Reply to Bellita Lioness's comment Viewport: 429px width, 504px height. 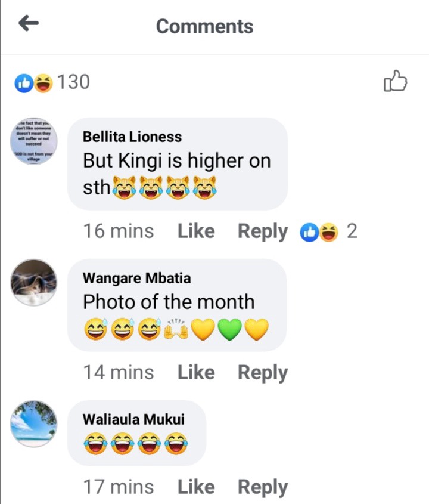pyautogui.click(x=263, y=232)
